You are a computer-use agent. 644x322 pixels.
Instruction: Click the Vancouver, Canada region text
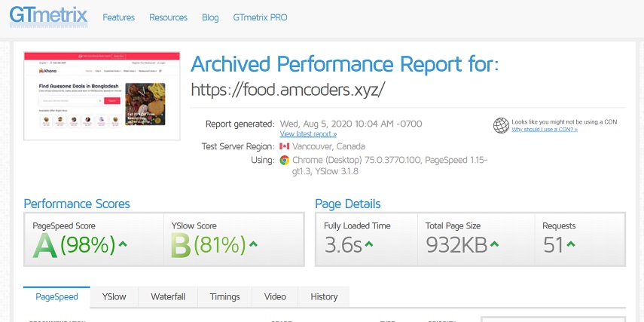click(328, 146)
